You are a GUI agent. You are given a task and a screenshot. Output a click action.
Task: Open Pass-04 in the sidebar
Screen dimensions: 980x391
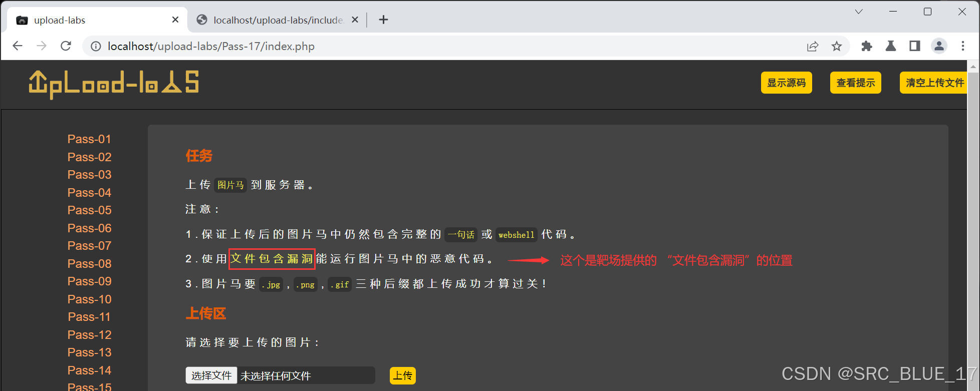click(89, 193)
